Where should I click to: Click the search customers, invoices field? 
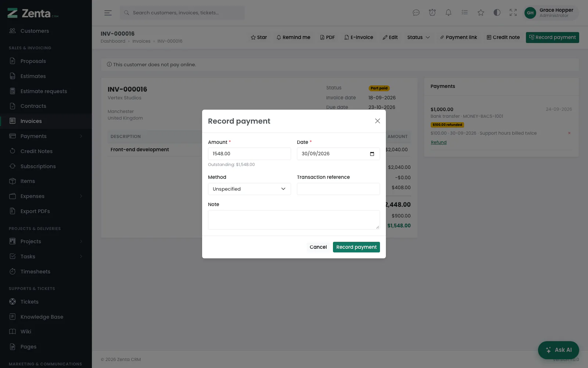click(x=182, y=13)
